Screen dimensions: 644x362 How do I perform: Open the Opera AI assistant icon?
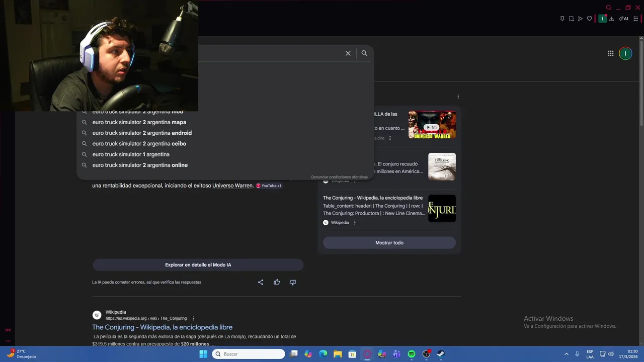point(623,19)
